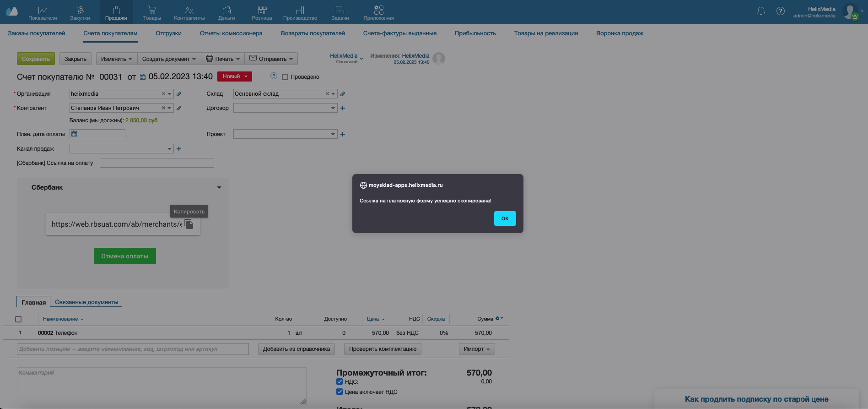Switch to Заказы покупателей tab
The width and height of the screenshot is (868, 409).
coord(37,33)
